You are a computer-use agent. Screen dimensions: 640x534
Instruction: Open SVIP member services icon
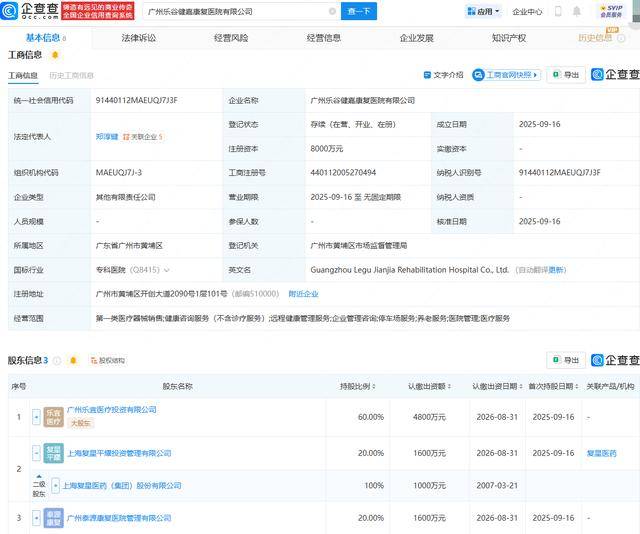tap(611, 11)
